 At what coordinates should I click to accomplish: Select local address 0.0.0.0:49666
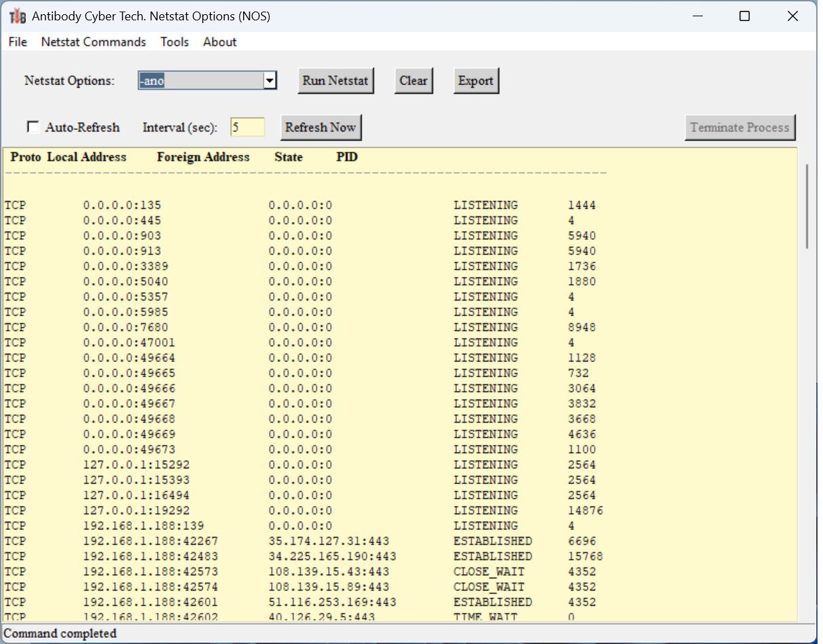pyautogui.click(x=129, y=388)
